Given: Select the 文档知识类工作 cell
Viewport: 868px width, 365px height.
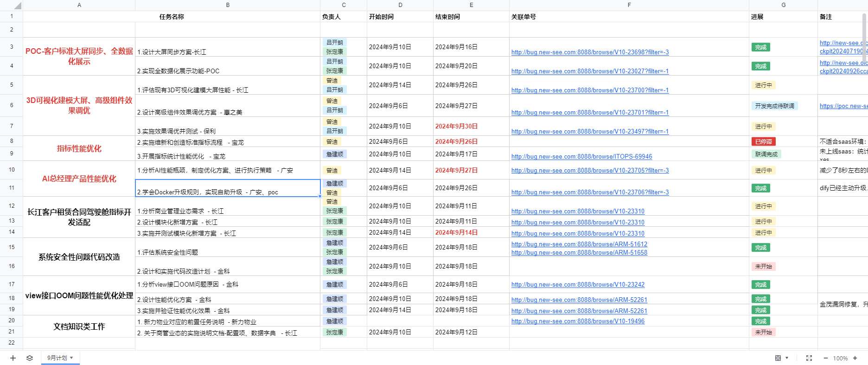Looking at the screenshot, I should point(79,327).
